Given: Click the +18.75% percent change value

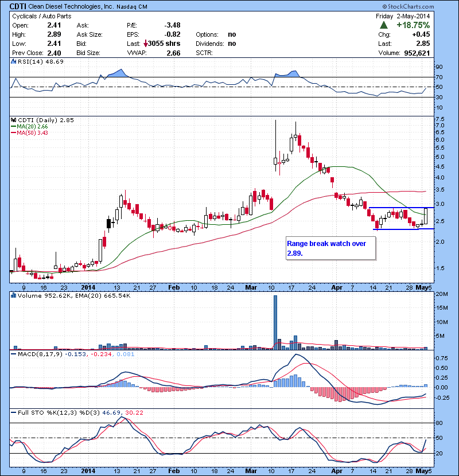Looking at the screenshot, I should point(413,25).
